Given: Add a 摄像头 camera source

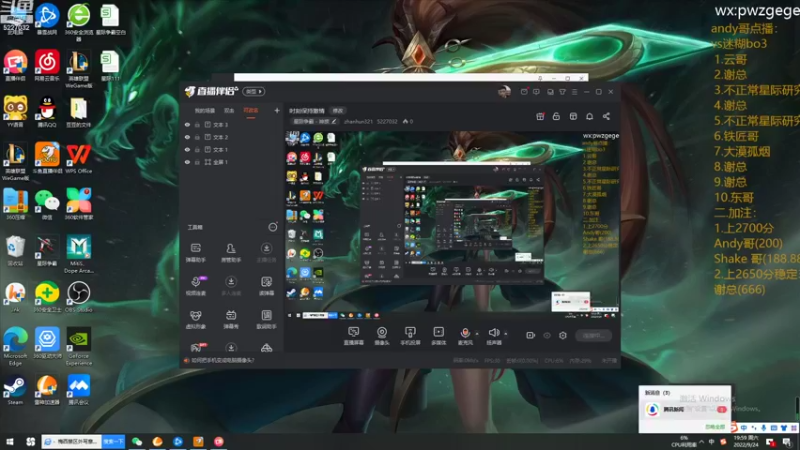Looking at the screenshot, I should [x=382, y=336].
